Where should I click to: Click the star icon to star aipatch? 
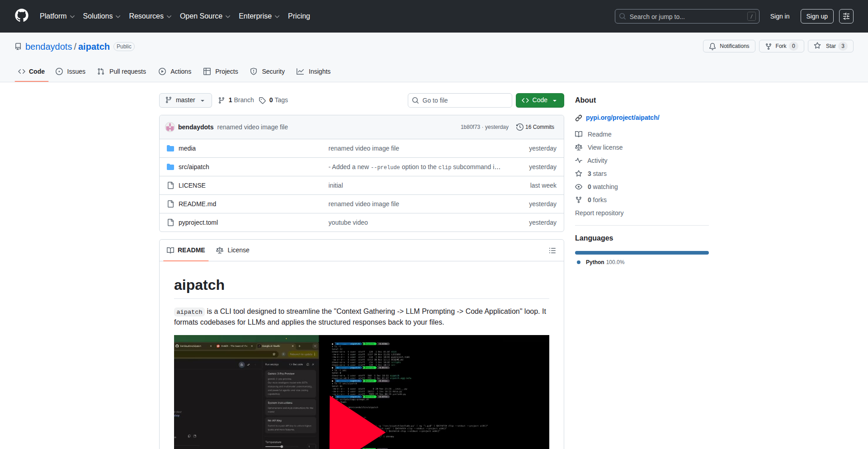pyautogui.click(x=817, y=46)
